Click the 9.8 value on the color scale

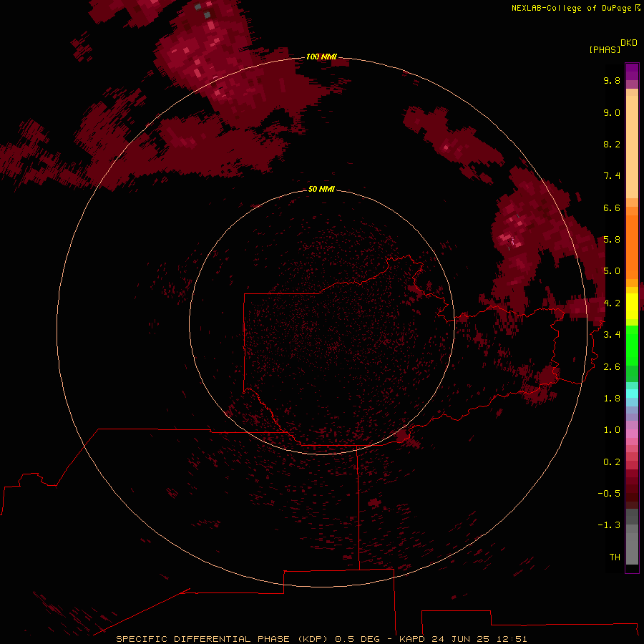612,80
